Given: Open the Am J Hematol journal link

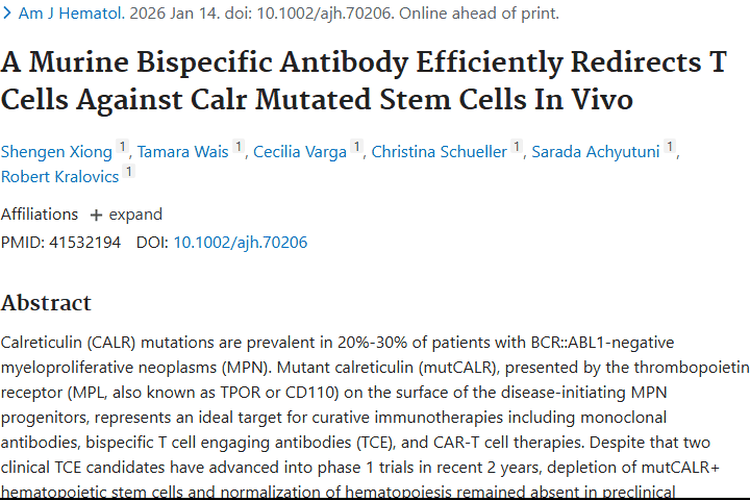Looking at the screenshot, I should (x=63, y=14).
